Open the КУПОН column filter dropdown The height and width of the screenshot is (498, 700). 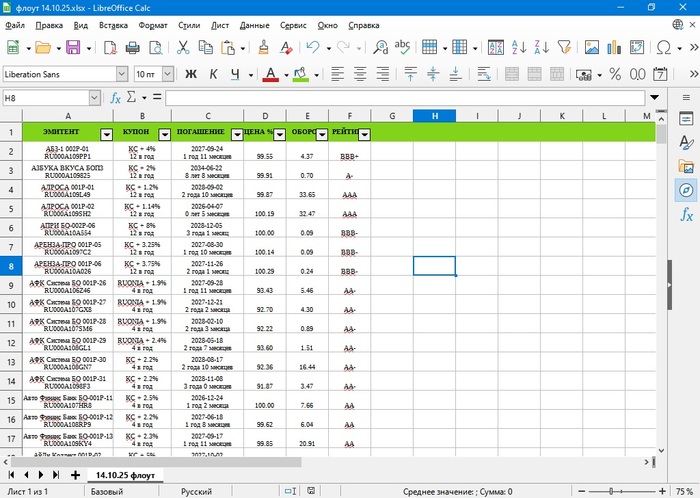pos(161,133)
